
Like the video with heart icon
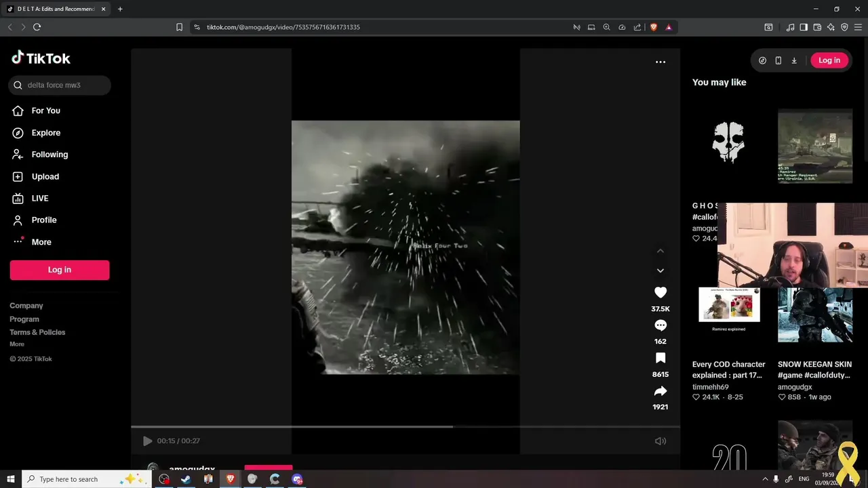[x=660, y=292]
